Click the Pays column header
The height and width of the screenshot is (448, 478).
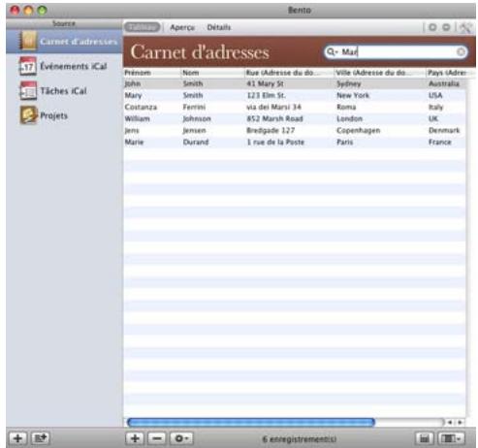[447, 73]
